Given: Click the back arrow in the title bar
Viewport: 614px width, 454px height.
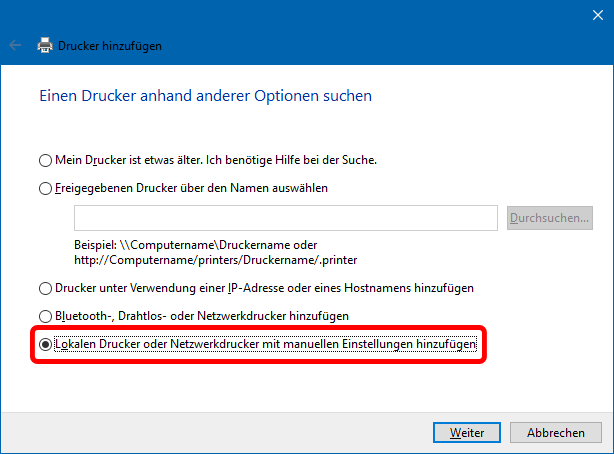Looking at the screenshot, I should 15,45.
